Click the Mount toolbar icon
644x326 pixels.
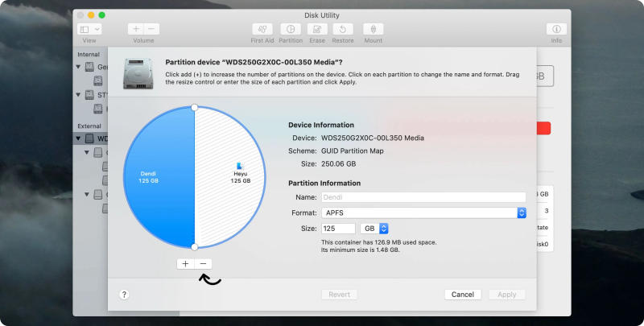pos(373,29)
